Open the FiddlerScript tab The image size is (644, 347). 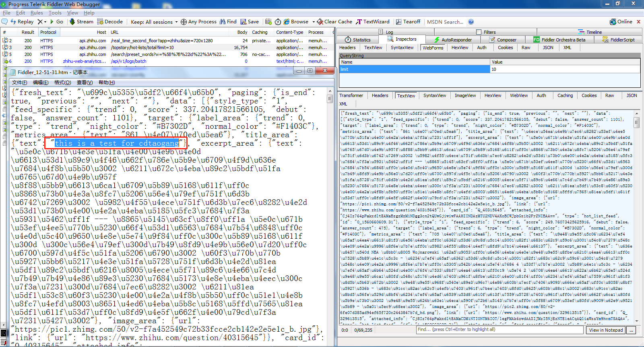click(619, 40)
